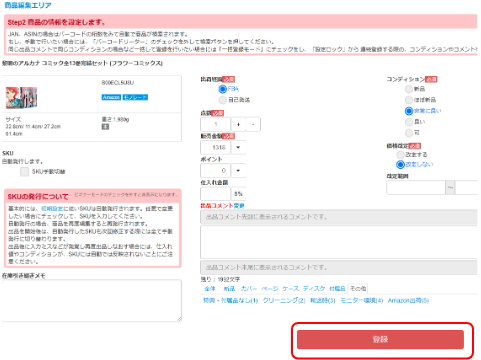Open the points dropdown arrow
Image resolution: width=481 pixels, height=360 pixels.
(238, 170)
